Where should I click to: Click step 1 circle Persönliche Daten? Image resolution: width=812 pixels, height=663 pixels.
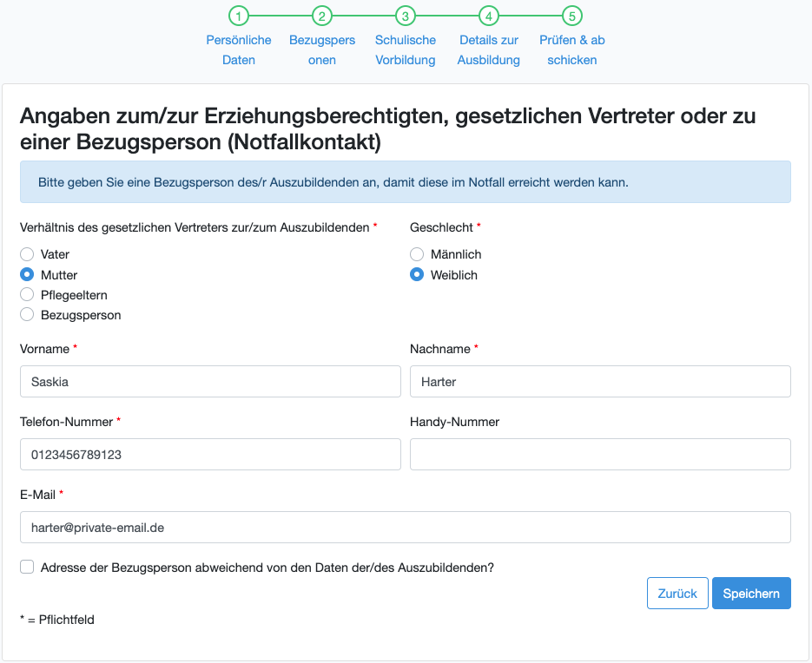[x=239, y=16]
